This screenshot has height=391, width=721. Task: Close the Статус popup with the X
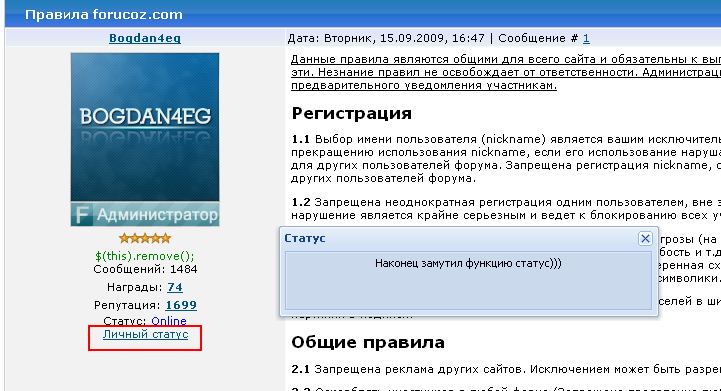pos(645,238)
